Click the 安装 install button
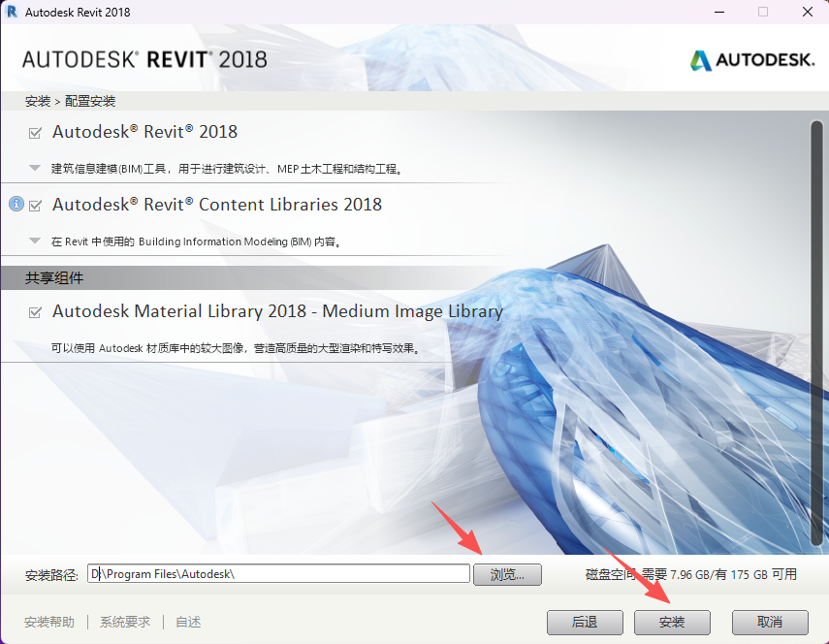 click(672, 623)
